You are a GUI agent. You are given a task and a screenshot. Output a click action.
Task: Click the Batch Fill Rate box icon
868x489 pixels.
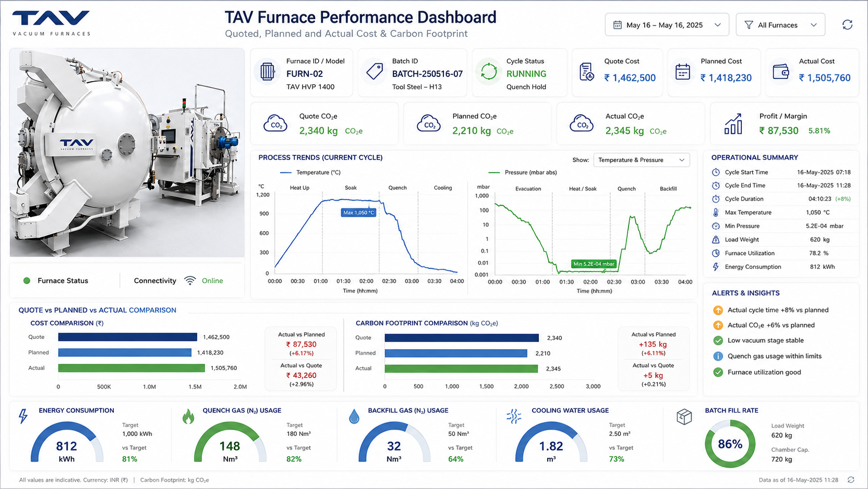[x=684, y=416]
